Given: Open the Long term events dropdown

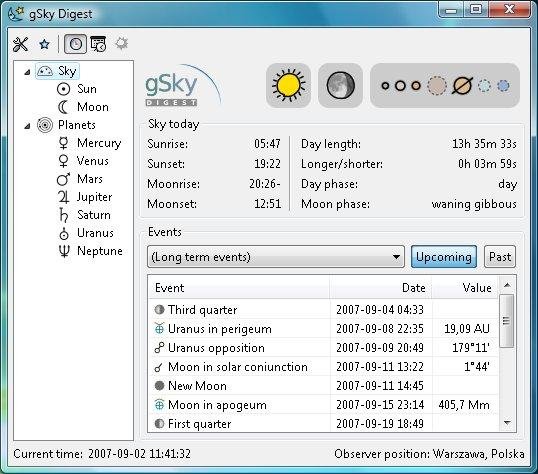Looking at the screenshot, I should pyautogui.click(x=276, y=257).
